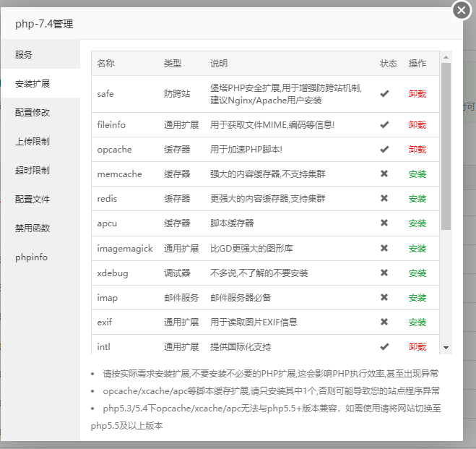476x449 pixels.
Task: Select the extension name 'apcu'
Action: click(x=107, y=223)
